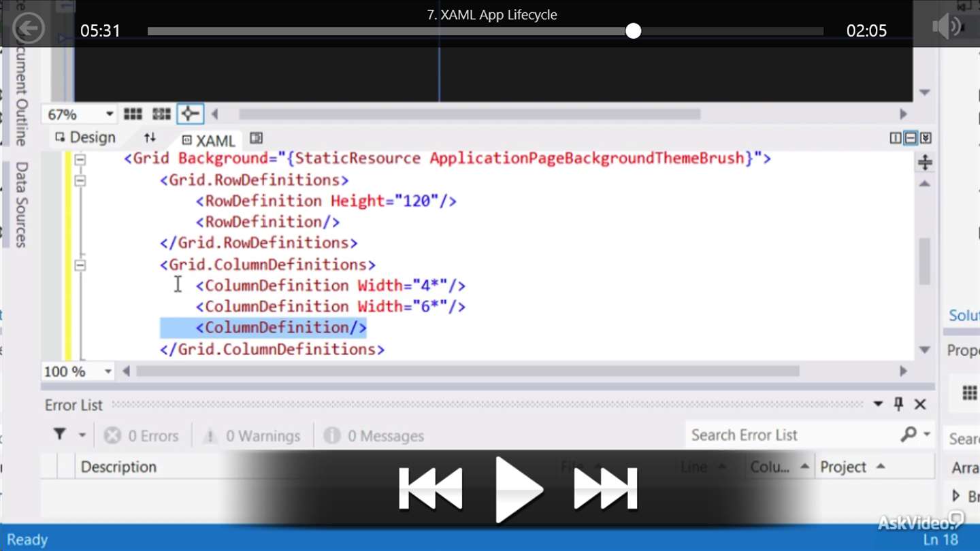The image size is (980, 551).
Task: Sort by the Project column header
Action: tap(852, 467)
